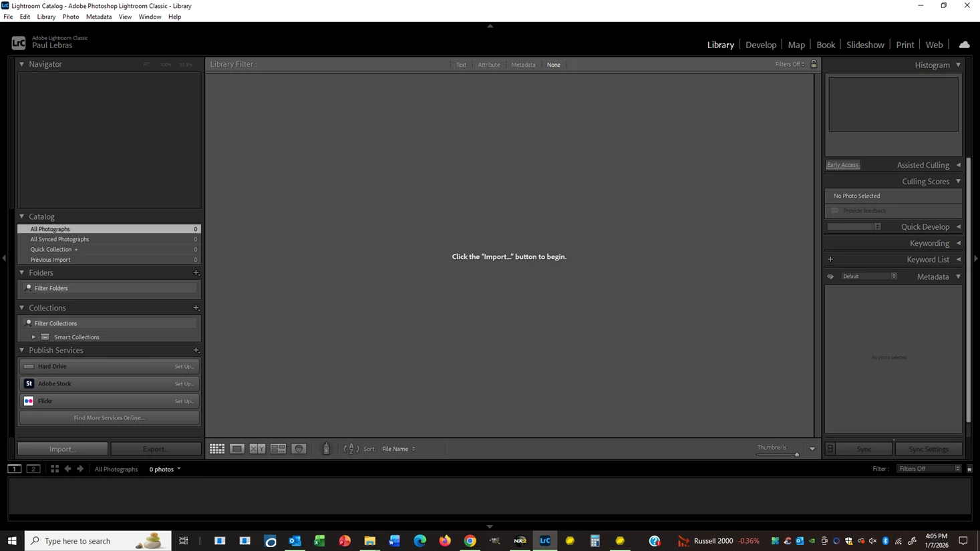Select the Painter spray can tool
Screen dimensions: 980x551
[326, 449]
